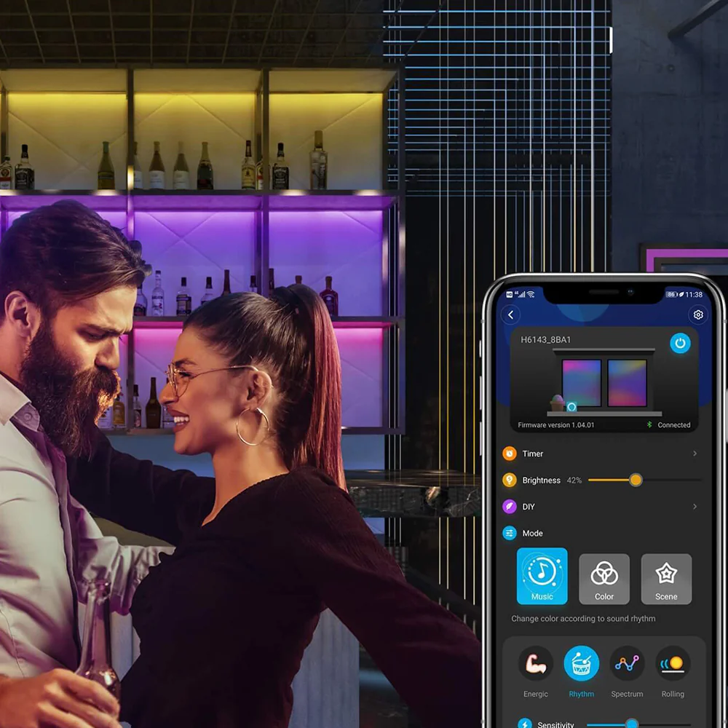Toggle the blue power button
This screenshot has width=728, height=728.
[680, 343]
